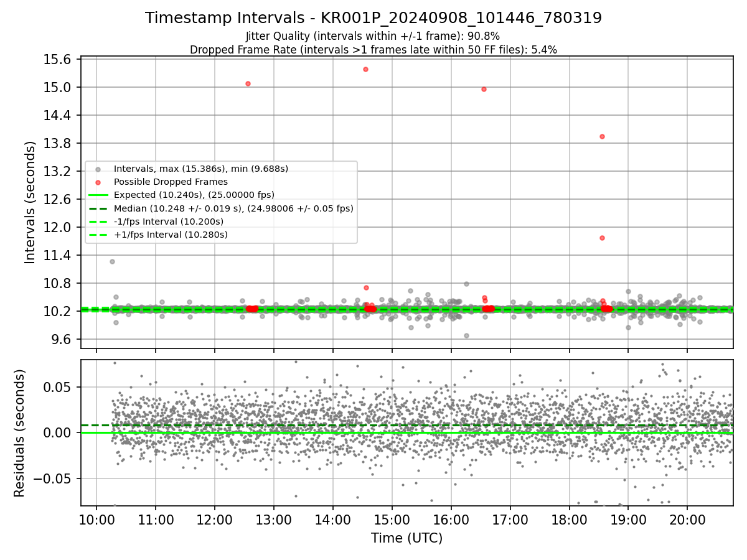Click the 'Intervals (seconds)' y-axis label
The image size is (747, 560).
coord(31,202)
